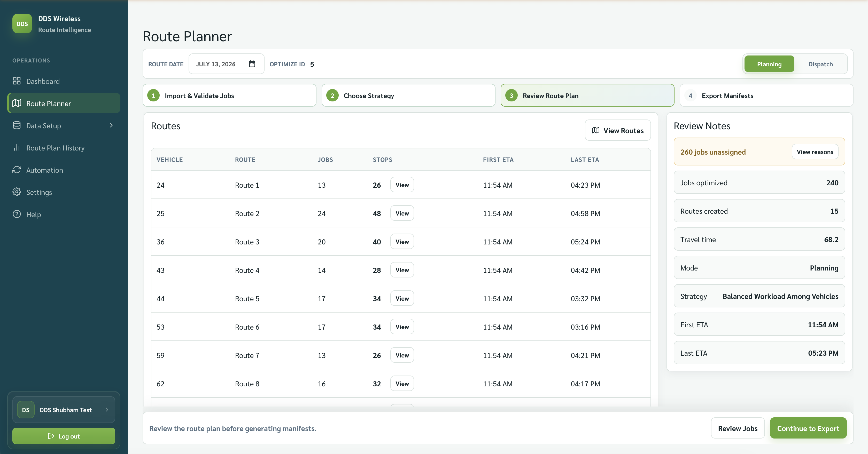Click the JOBS column header
Image resolution: width=868 pixels, height=454 pixels.
click(x=325, y=160)
